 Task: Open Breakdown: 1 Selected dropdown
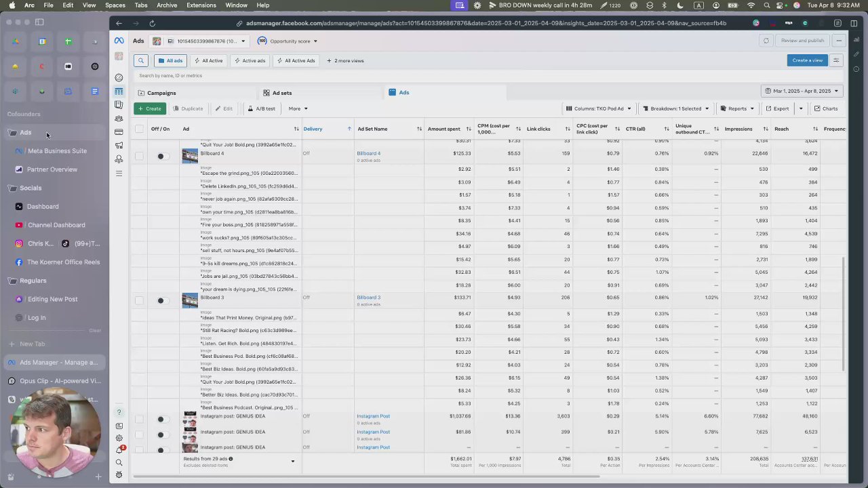tap(676, 108)
